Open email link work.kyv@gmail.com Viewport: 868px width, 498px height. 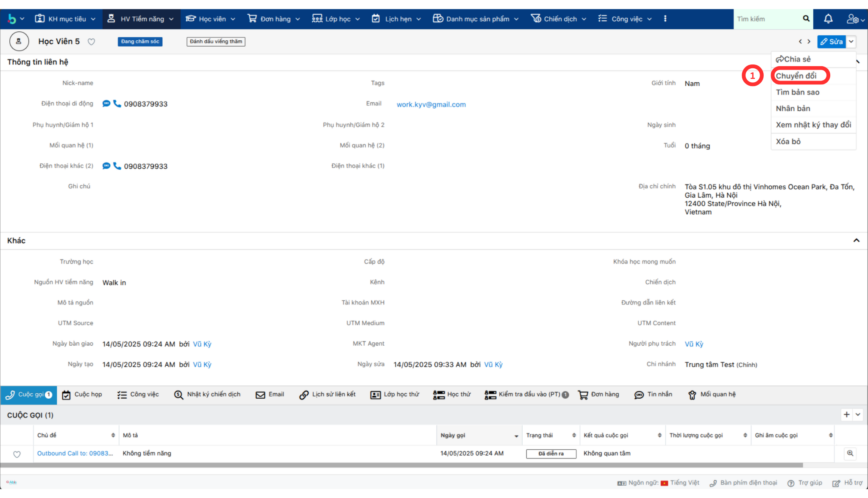coord(431,104)
